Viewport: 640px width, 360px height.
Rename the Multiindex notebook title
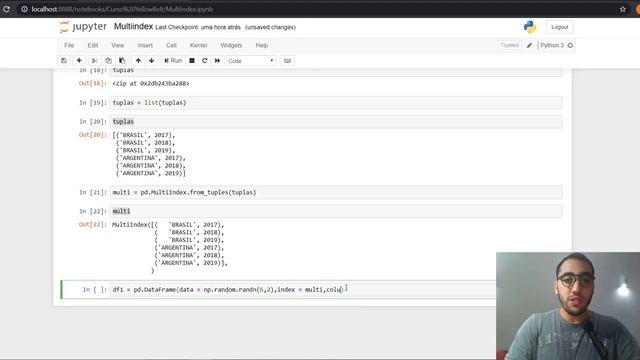tap(133, 27)
